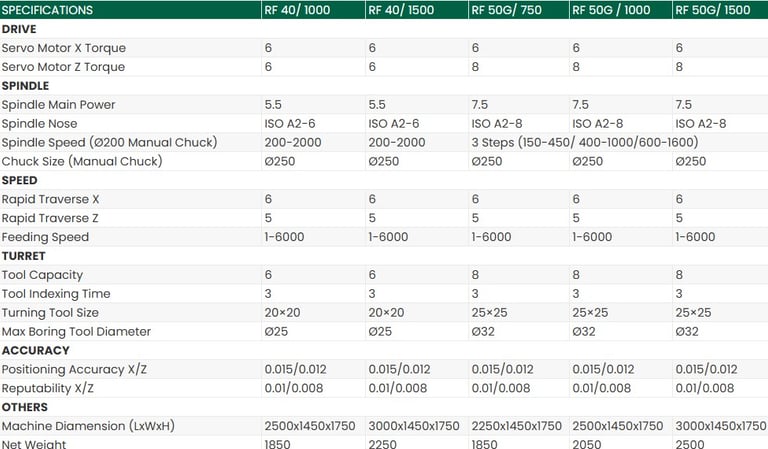Image resolution: width=768 pixels, height=449 pixels.
Task: Click 0.015/0.012 accuracy under RF 50G/ 1500
Action: (x=706, y=369)
